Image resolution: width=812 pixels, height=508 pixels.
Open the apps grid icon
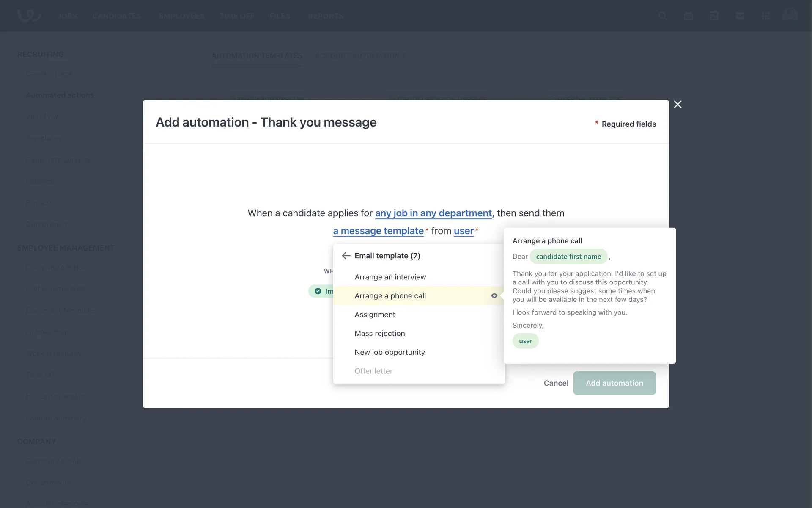pyautogui.click(x=765, y=16)
